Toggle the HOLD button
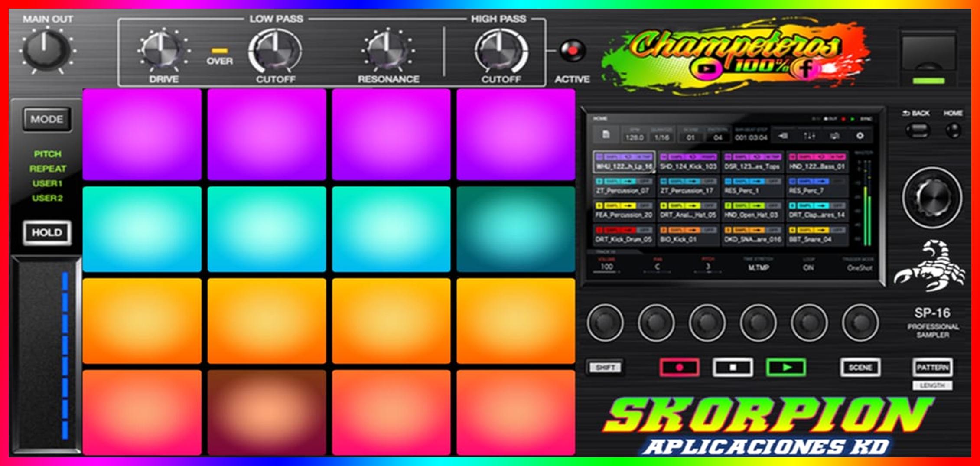Image resolution: width=980 pixels, height=466 pixels. click(x=47, y=233)
